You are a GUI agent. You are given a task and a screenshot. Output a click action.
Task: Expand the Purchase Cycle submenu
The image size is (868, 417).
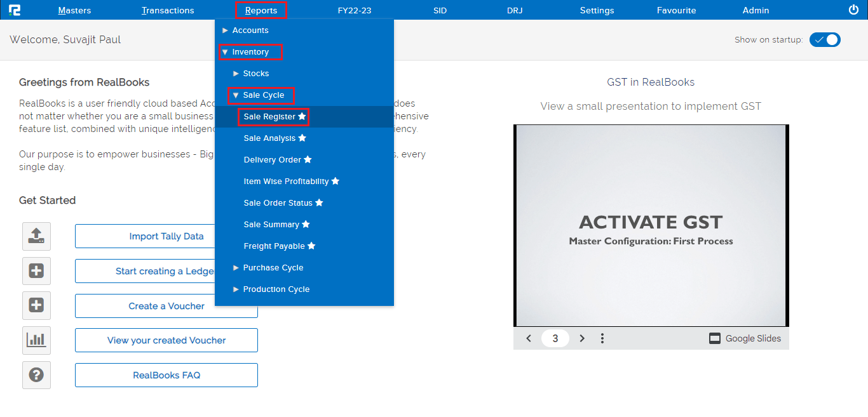(x=273, y=268)
